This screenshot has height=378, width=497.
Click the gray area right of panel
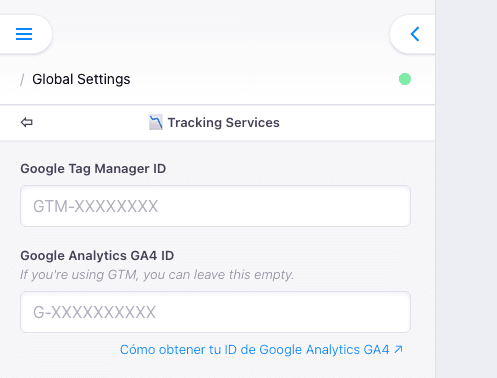(x=466, y=189)
